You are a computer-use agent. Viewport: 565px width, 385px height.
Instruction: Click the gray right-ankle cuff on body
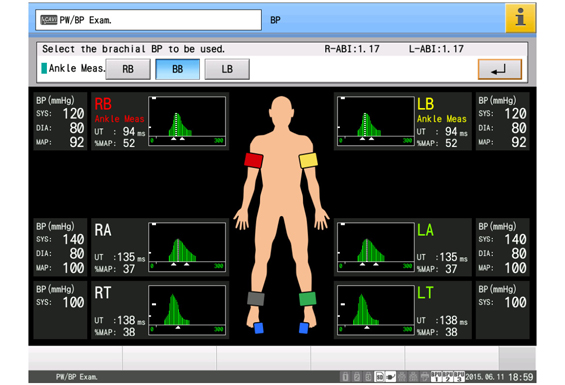pyautogui.click(x=256, y=299)
